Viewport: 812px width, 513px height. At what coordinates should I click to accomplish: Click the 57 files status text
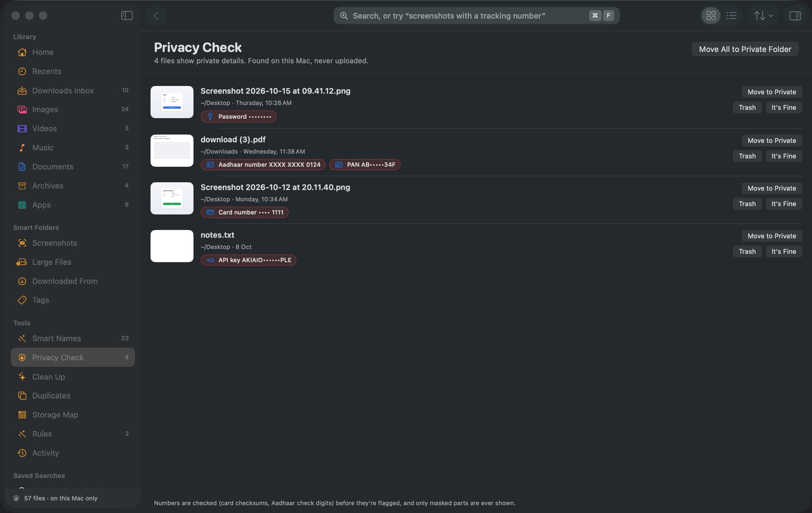coord(61,499)
